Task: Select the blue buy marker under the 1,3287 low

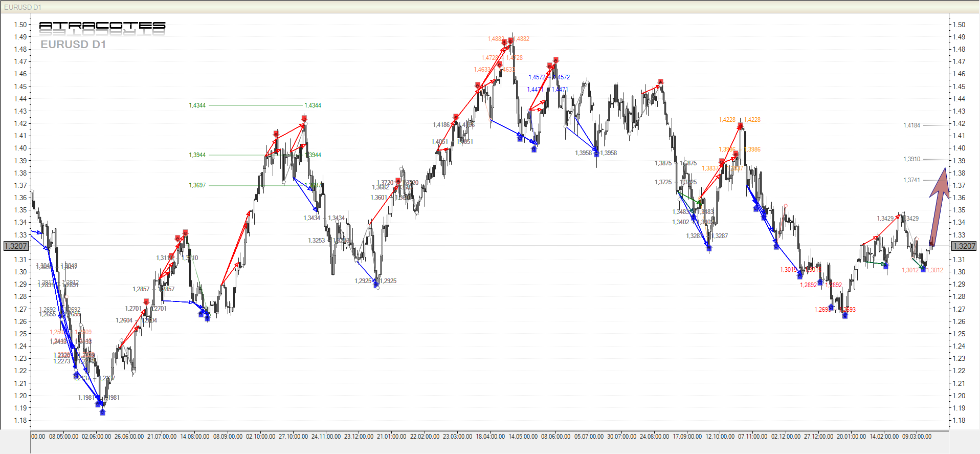Action: click(709, 248)
